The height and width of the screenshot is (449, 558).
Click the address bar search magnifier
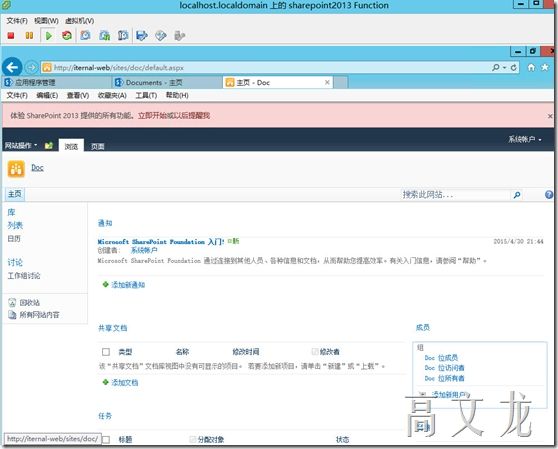click(x=496, y=67)
